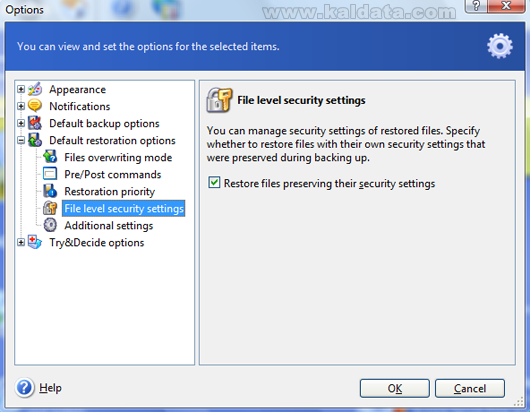Select File level security settings item
Viewport: 530px width, 412px height.
tap(124, 209)
